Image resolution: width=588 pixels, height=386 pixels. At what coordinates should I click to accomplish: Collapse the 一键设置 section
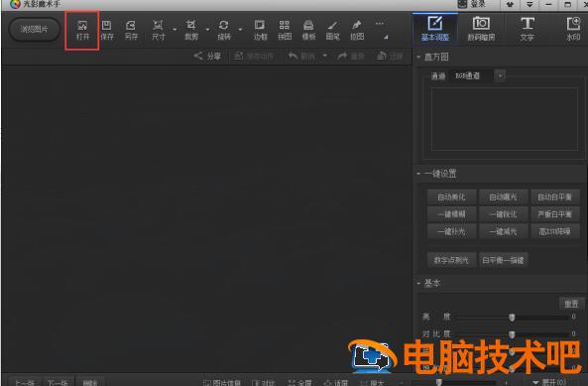tap(418, 174)
